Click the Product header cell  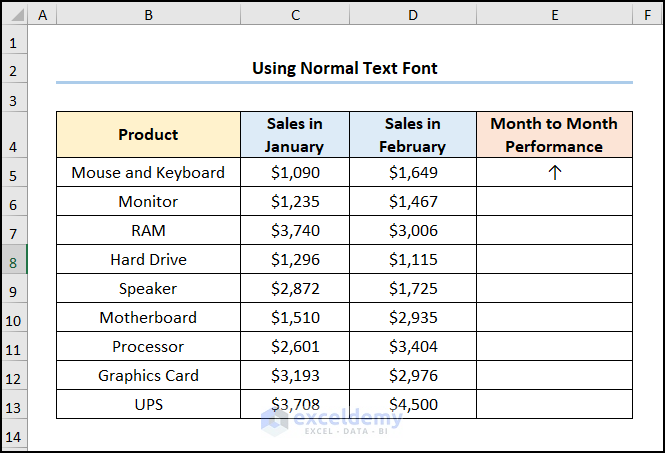pyautogui.click(x=148, y=135)
